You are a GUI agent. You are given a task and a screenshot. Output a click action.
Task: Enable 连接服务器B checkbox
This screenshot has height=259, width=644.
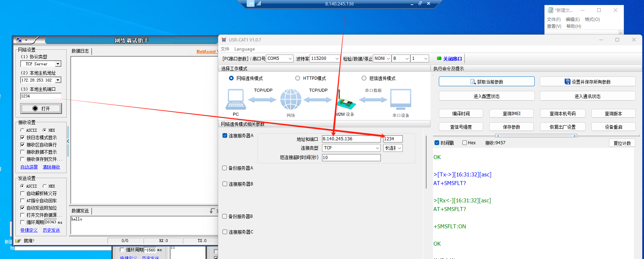[x=225, y=184]
